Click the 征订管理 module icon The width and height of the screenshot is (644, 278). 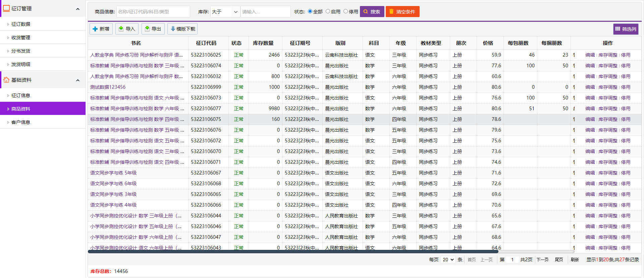coord(6,8)
